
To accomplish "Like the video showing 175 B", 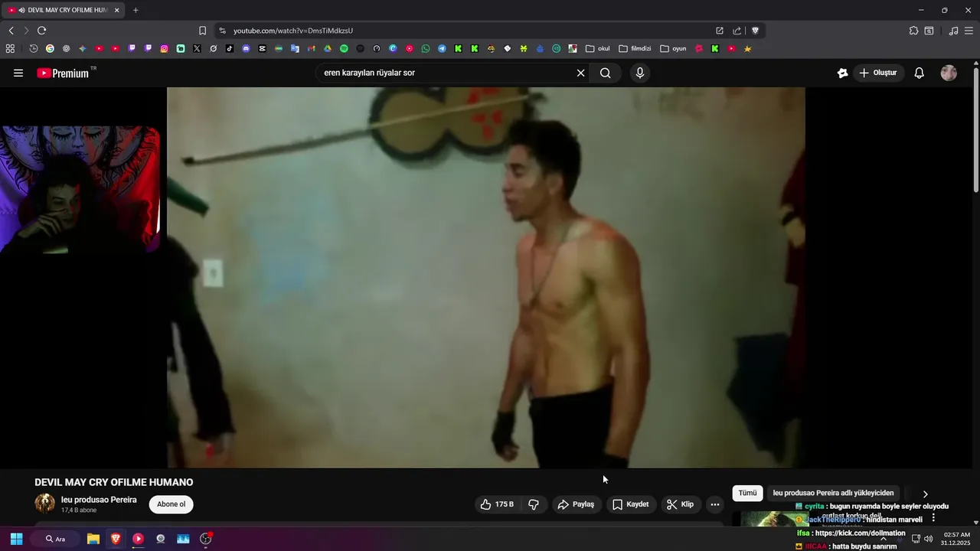I will click(497, 504).
